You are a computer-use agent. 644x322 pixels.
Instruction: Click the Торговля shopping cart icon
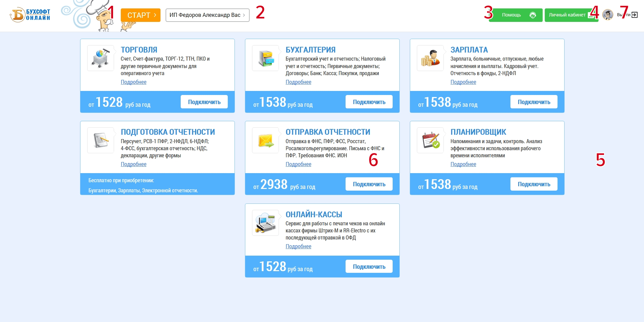point(101,58)
